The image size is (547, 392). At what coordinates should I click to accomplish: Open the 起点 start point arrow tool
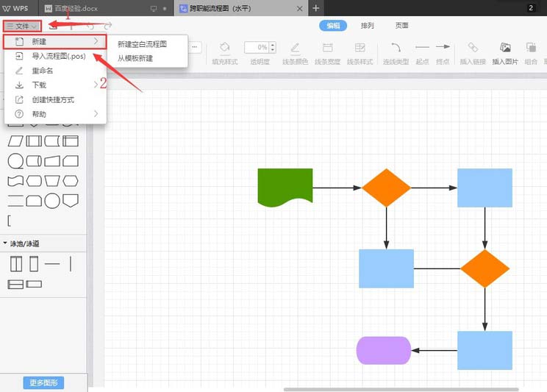(x=422, y=53)
